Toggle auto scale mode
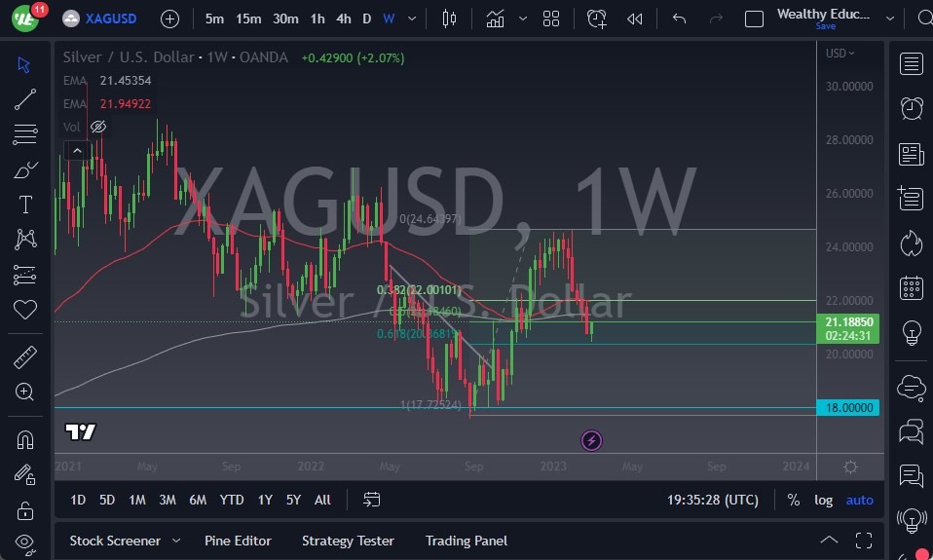 pos(860,500)
